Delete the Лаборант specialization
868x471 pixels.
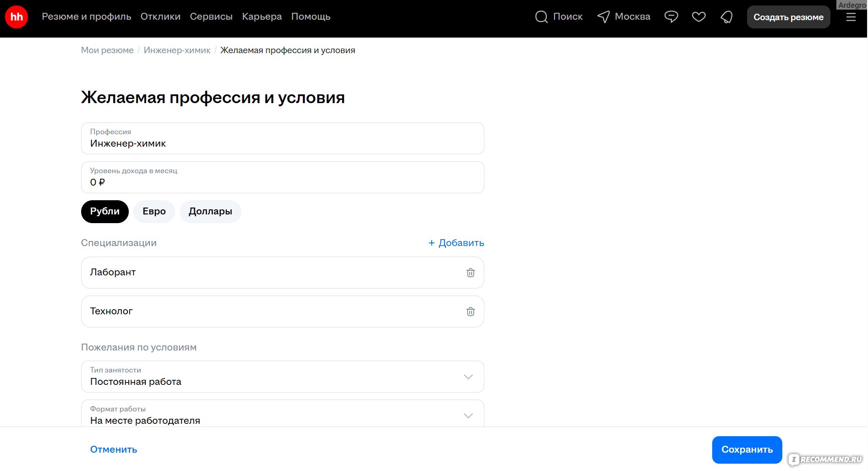point(470,273)
